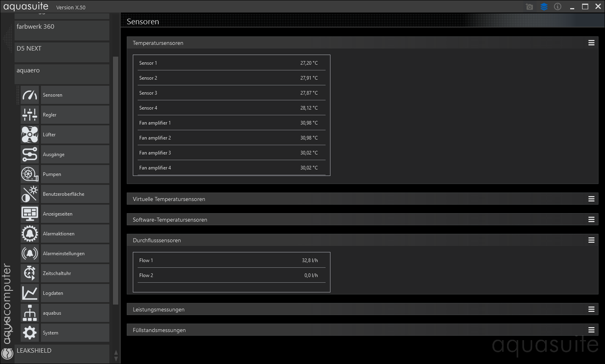
Task: Go to the Regler page
Action: 75,115
